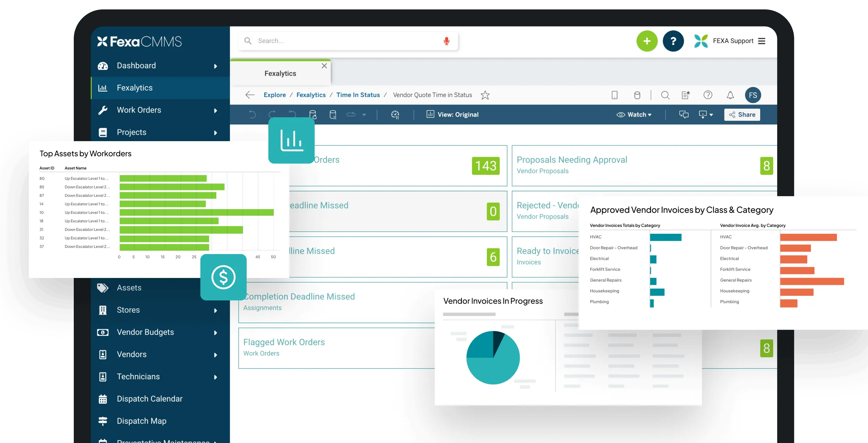Expand the Vendor Budgets submenu arrow
Image resolution: width=868 pixels, height=443 pixels.
216,333
